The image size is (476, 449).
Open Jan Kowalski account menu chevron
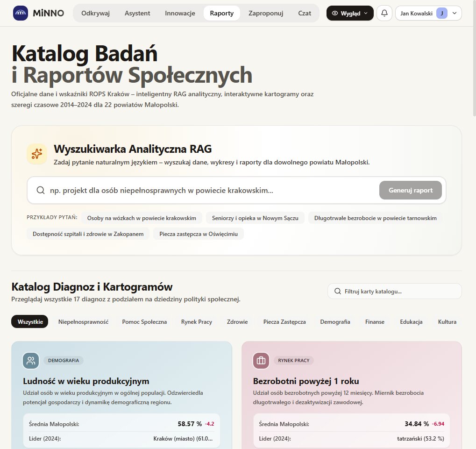pyautogui.click(x=455, y=13)
